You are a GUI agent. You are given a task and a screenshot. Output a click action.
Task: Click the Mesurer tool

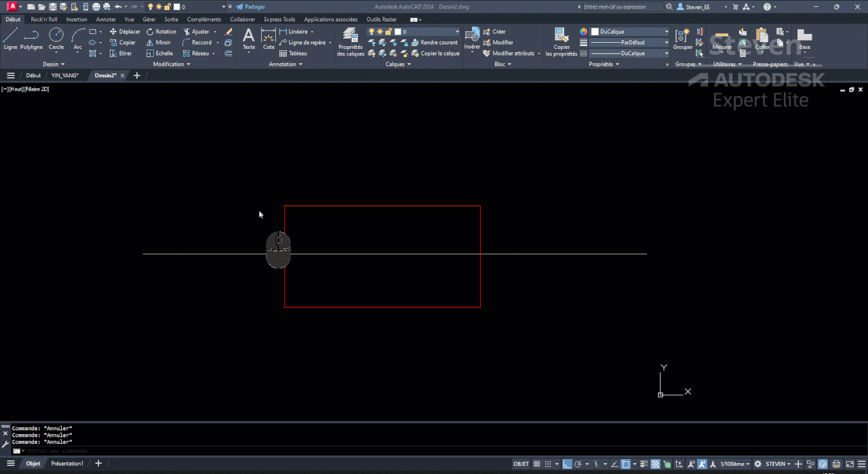(x=722, y=39)
